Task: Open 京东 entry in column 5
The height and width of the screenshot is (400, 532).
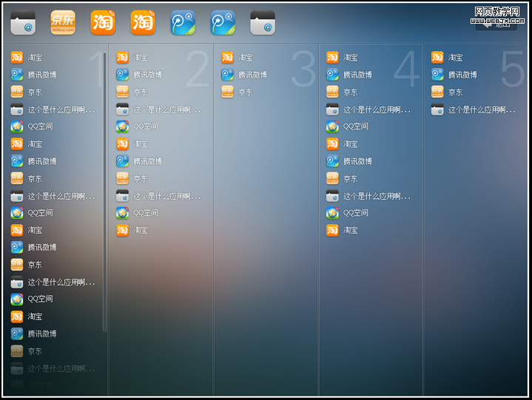Action: tap(455, 92)
